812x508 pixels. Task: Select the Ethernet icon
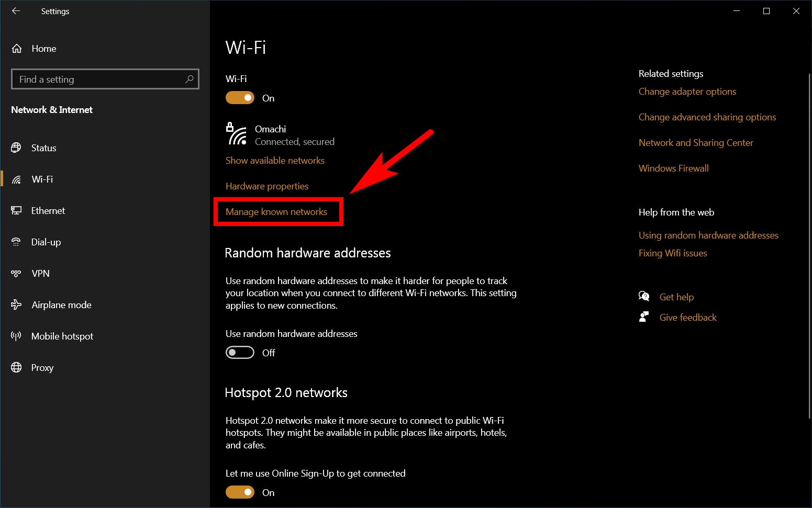(16, 210)
